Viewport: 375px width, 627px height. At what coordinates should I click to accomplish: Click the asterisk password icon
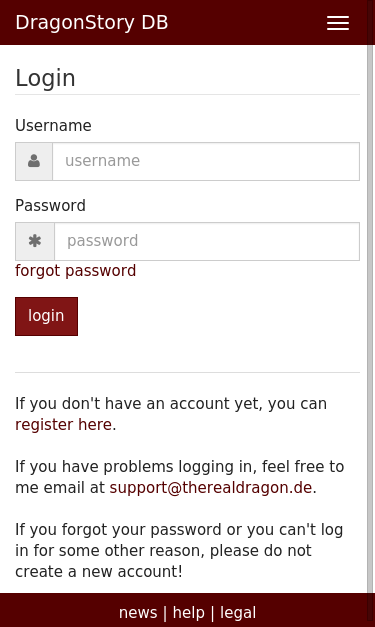[x=35, y=241]
